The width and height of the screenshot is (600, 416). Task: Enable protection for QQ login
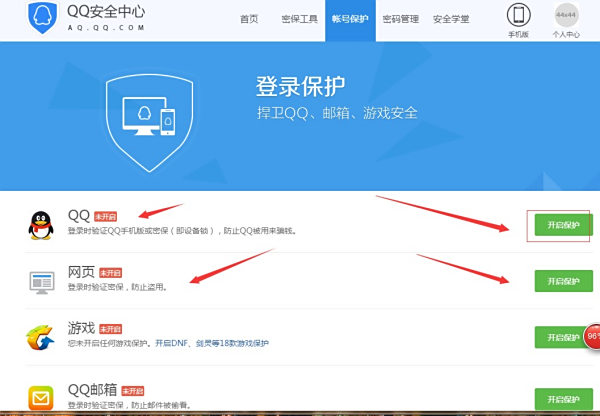(563, 225)
